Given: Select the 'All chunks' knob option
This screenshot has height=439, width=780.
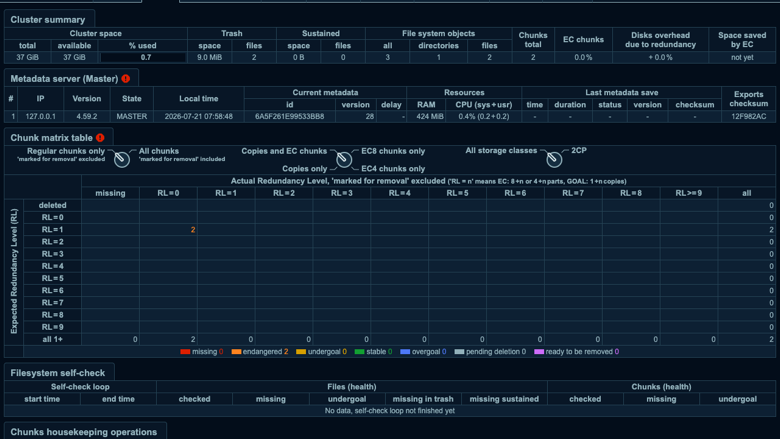Looking at the screenshot, I should click(x=159, y=151).
